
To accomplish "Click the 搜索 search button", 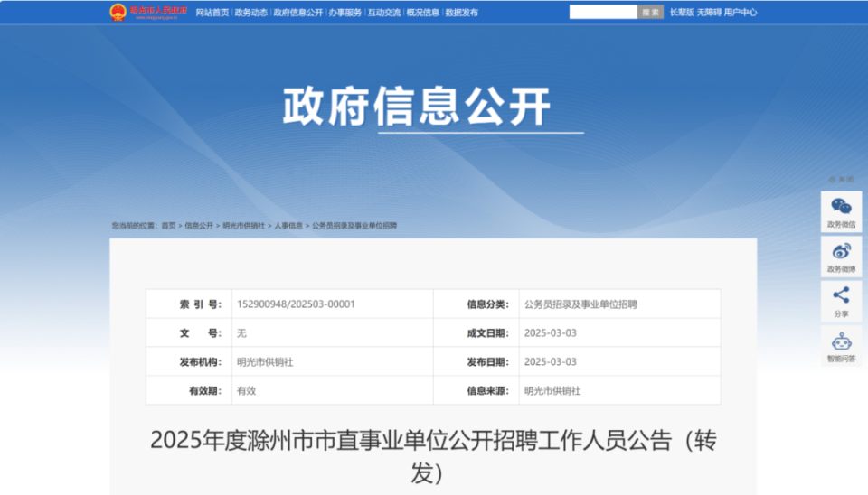I will click(x=650, y=12).
